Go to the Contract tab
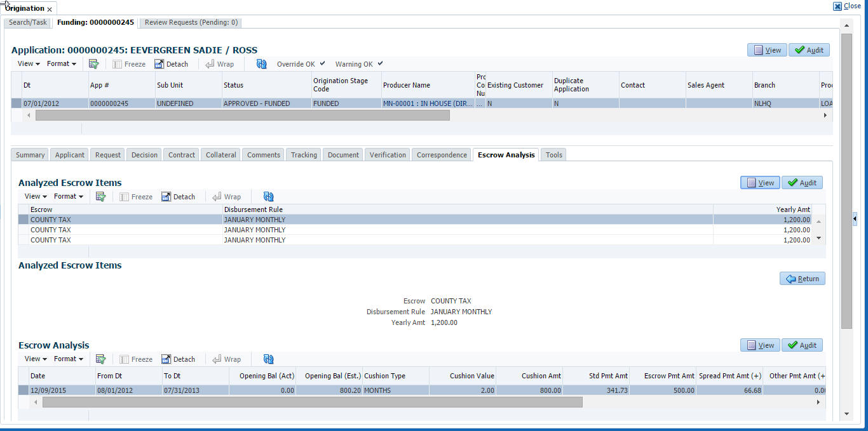 182,155
